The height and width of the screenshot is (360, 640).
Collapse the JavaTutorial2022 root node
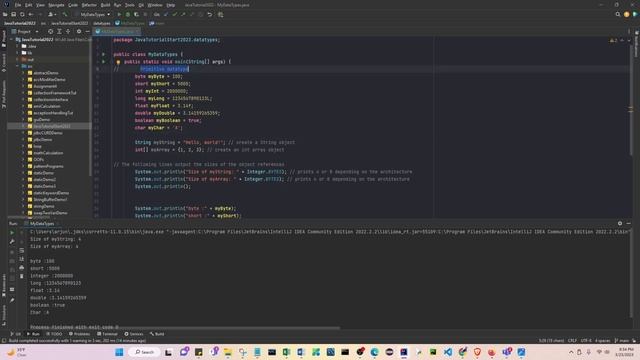(12, 40)
